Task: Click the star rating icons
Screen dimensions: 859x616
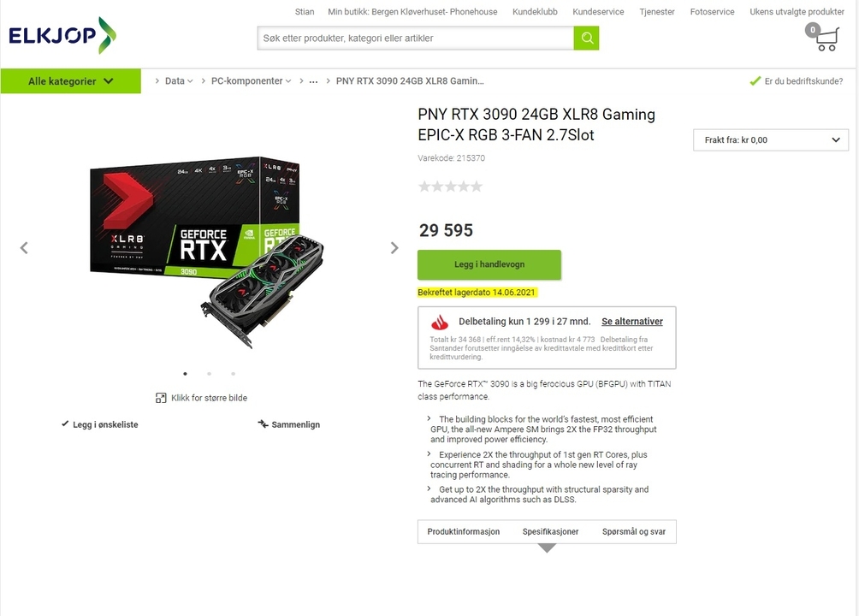Action: click(x=450, y=187)
